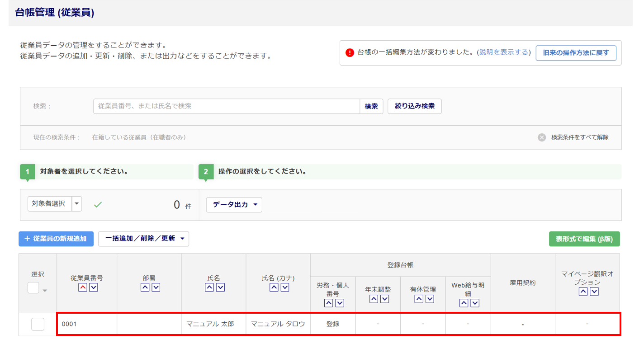Sort 氏名 (カナ) ascending arrow

(274, 287)
